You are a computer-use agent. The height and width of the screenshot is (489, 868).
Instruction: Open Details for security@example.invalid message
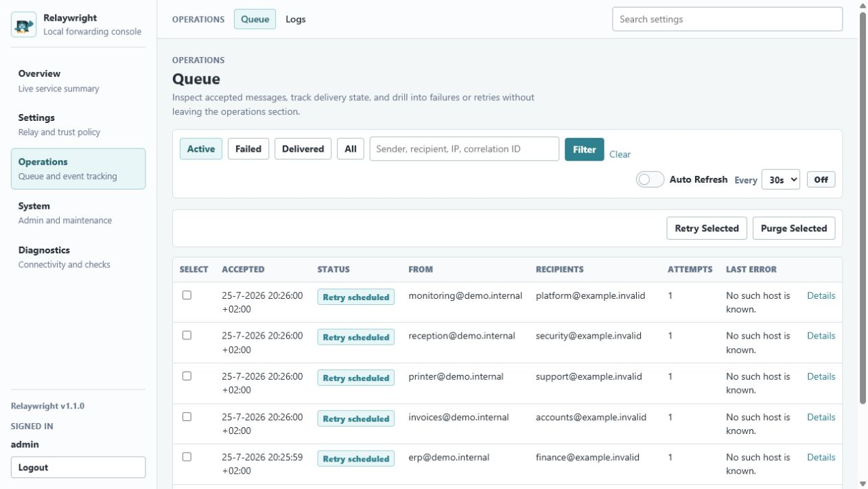point(821,336)
